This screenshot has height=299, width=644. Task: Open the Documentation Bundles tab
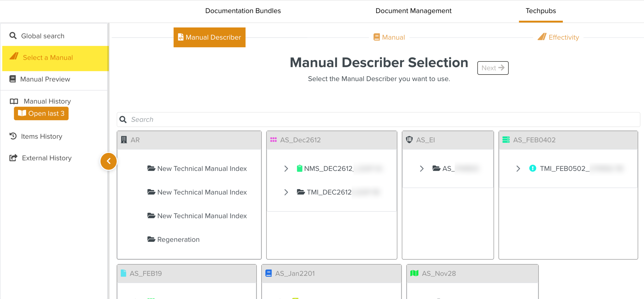(243, 11)
